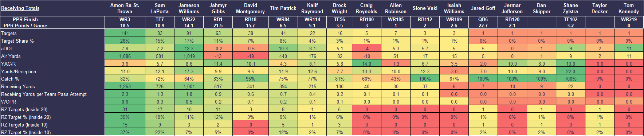This screenshot has height=136, width=644.
Task: Click Craig Reynolds' red -4 aDOT cell
Action: (x=366, y=48)
